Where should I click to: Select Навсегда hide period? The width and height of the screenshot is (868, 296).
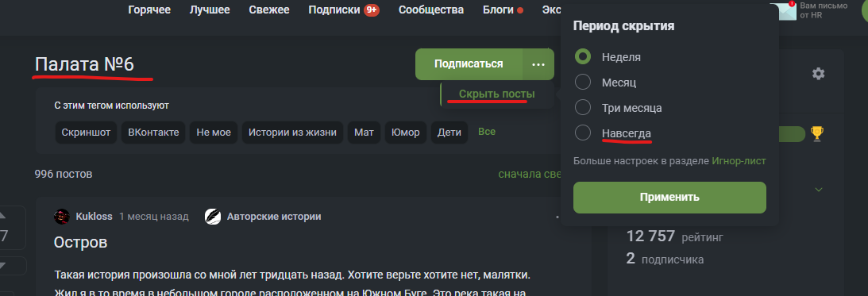[x=583, y=133]
